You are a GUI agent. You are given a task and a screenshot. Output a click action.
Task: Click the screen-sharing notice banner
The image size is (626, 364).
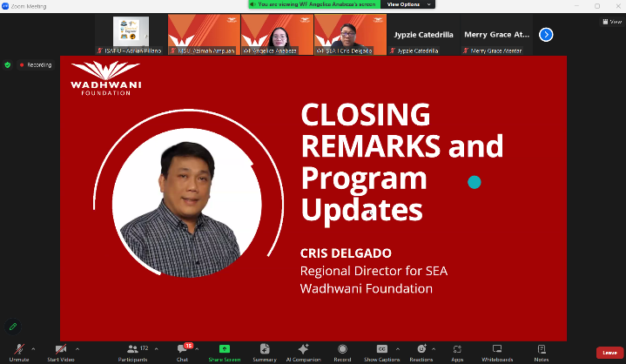click(x=314, y=4)
